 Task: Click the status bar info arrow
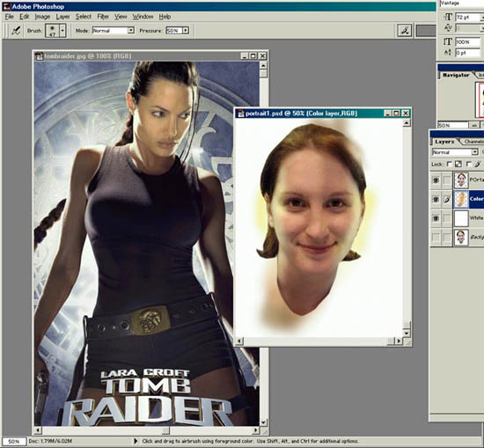coord(136,441)
